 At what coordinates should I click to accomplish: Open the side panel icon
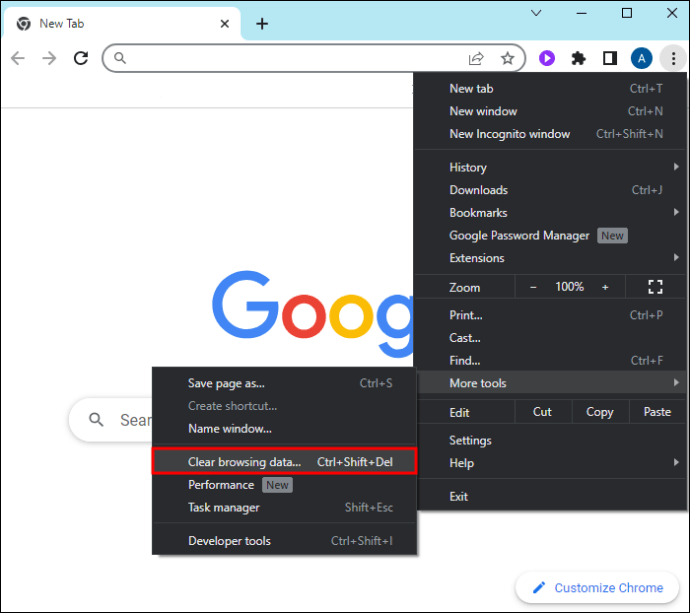tap(609, 58)
